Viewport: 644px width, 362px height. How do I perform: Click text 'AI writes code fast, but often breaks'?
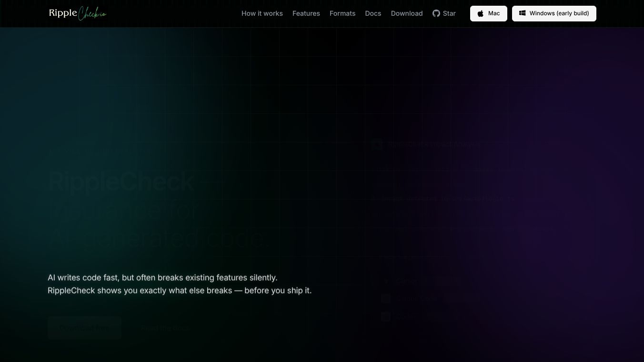[115, 278]
